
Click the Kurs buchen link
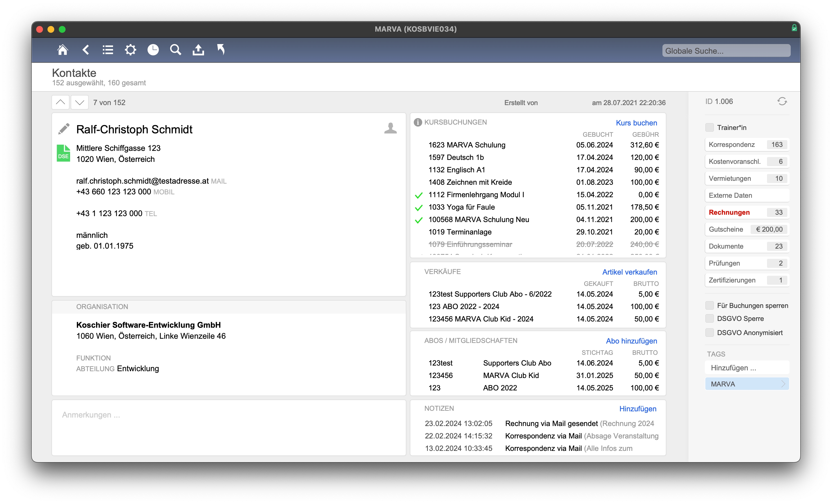pos(636,123)
